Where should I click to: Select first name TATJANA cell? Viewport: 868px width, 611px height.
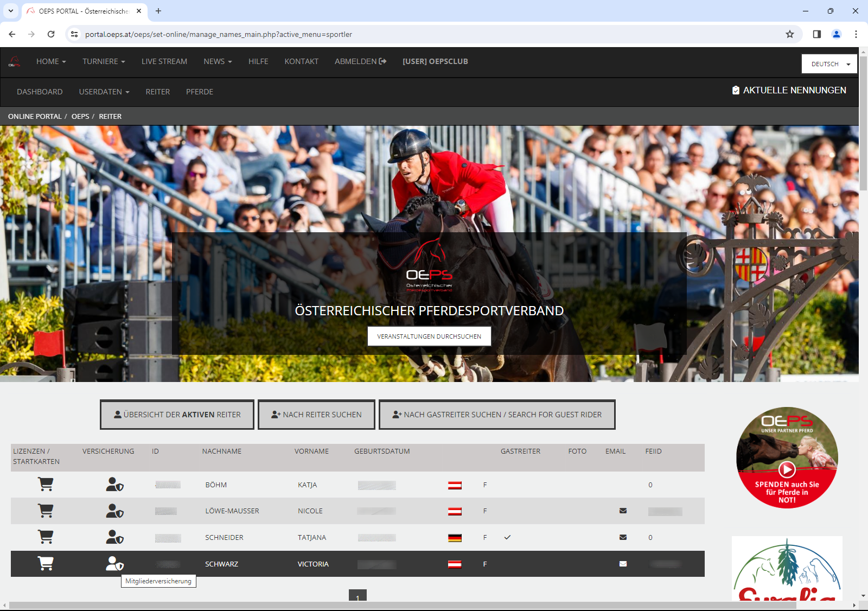coord(312,537)
